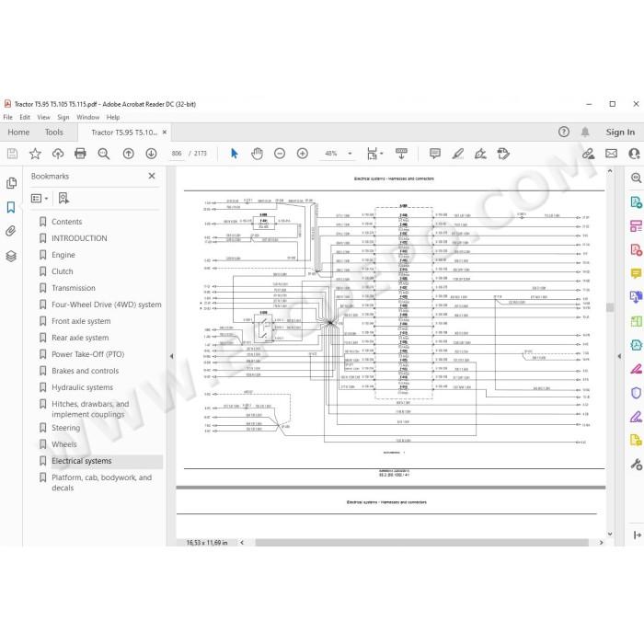Open the View menu
The height and width of the screenshot is (644, 644).
point(43,117)
